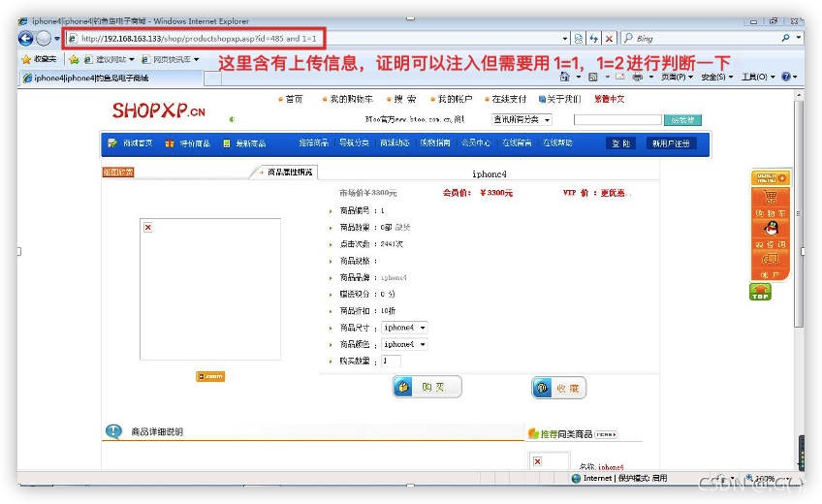Click the 搜索 top link
This screenshot has width=822, height=504.
point(405,99)
